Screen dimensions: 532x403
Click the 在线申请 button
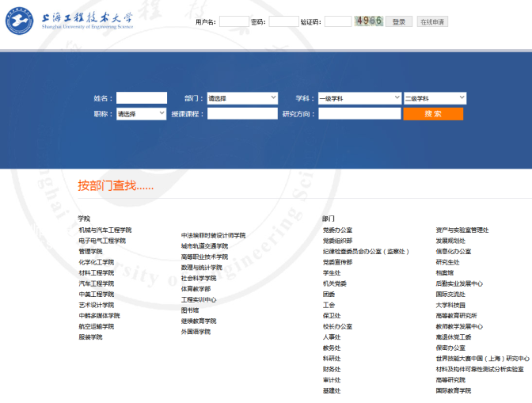coord(432,21)
